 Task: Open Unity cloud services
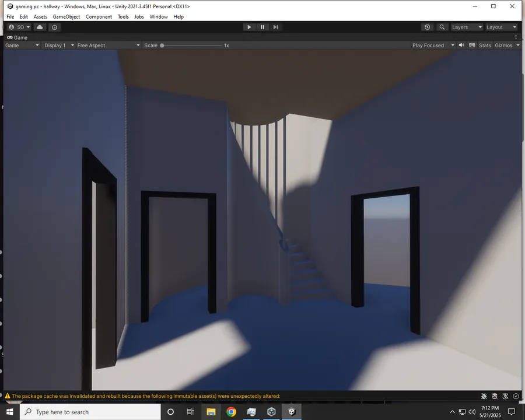coord(40,27)
